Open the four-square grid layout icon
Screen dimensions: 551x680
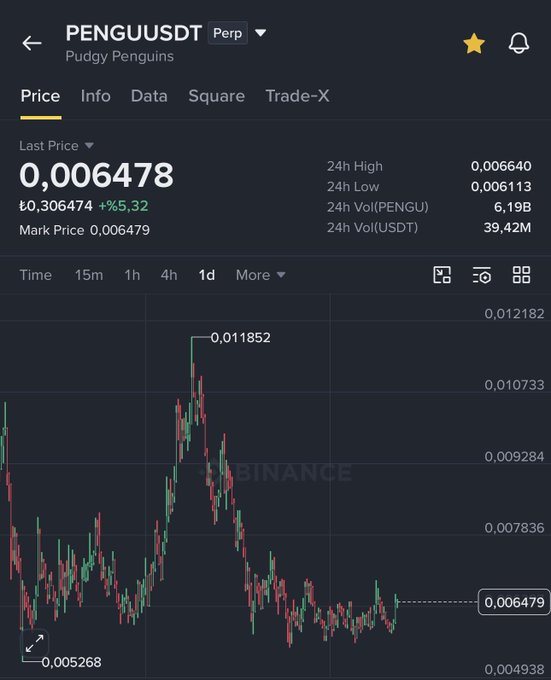click(521, 275)
